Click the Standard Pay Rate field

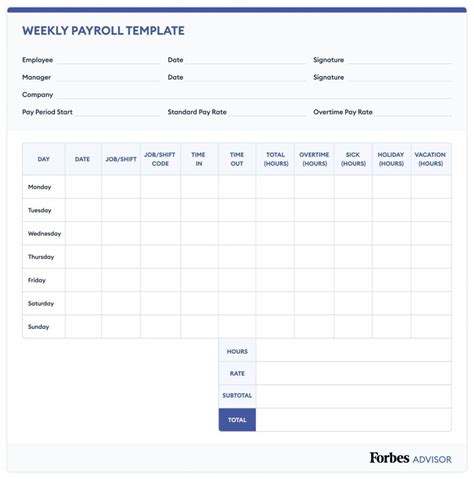pos(267,112)
